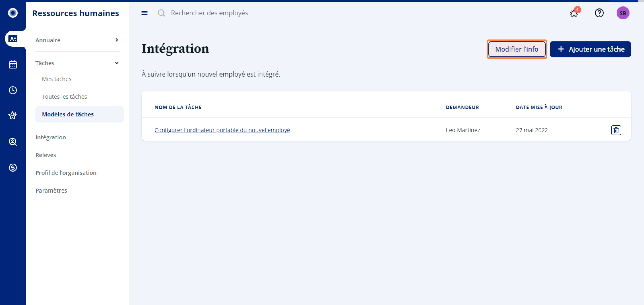Screen dimensions: 644x305
Task: Open the help question mark icon
Action: (599, 13)
